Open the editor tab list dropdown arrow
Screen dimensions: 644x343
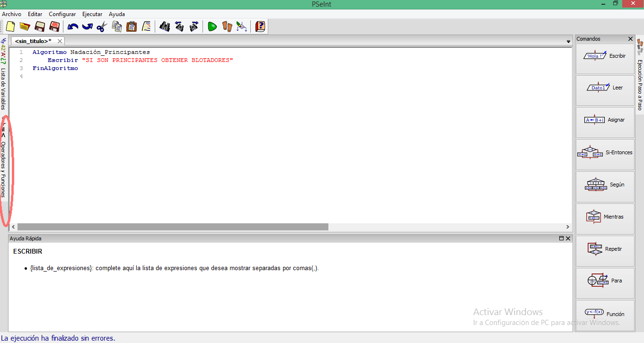point(568,41)
